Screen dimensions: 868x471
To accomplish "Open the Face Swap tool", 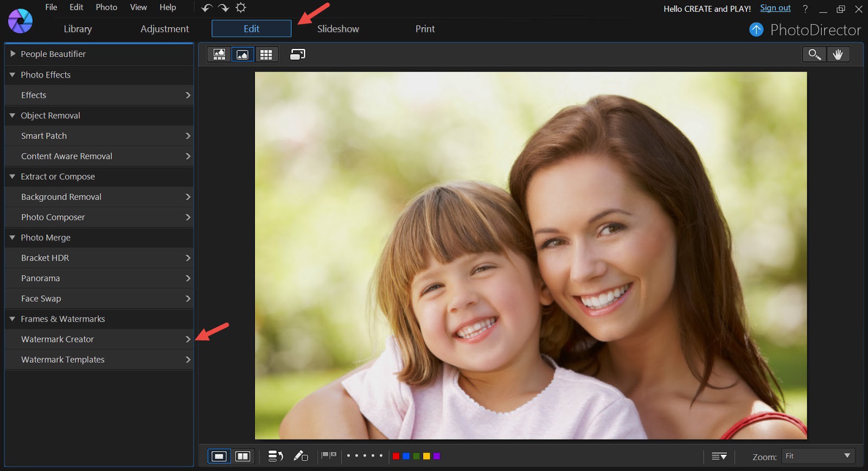I will [x=99, y=298].
